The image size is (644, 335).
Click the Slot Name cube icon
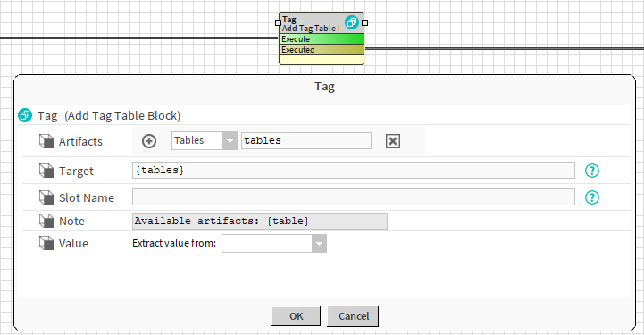[46, 197]
